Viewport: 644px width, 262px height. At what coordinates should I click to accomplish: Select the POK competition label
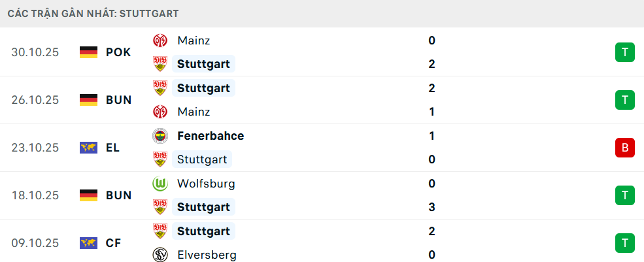pyautogui.click(x=118, y=52)
